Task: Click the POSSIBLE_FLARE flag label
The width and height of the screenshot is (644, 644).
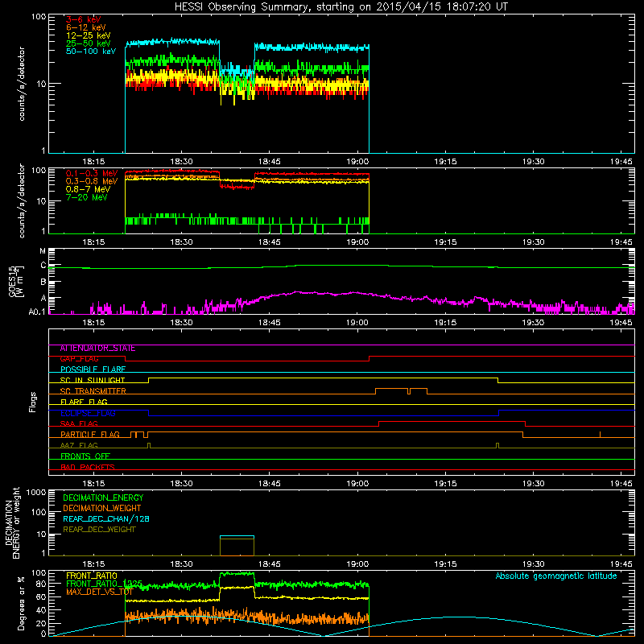Action: tap(93, 369)
